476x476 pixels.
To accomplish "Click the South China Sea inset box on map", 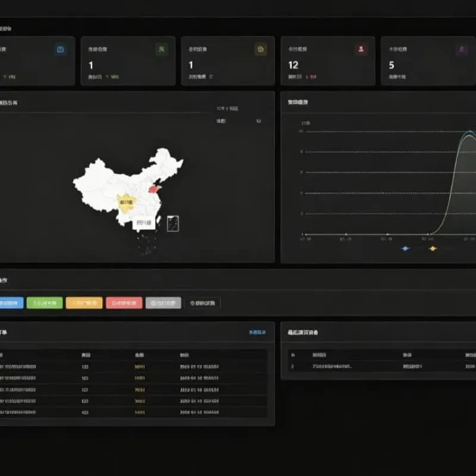I will pos(173,224).
